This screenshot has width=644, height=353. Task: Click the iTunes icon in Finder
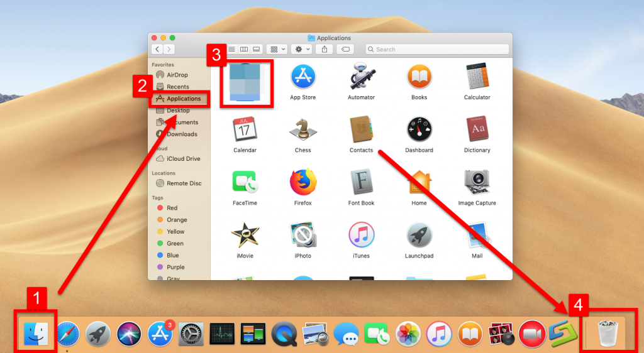coord(361,235)
